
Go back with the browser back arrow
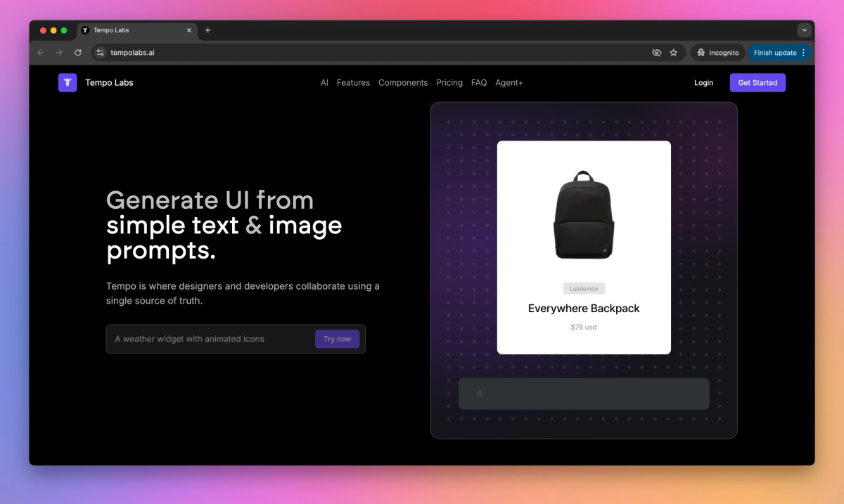41,53
